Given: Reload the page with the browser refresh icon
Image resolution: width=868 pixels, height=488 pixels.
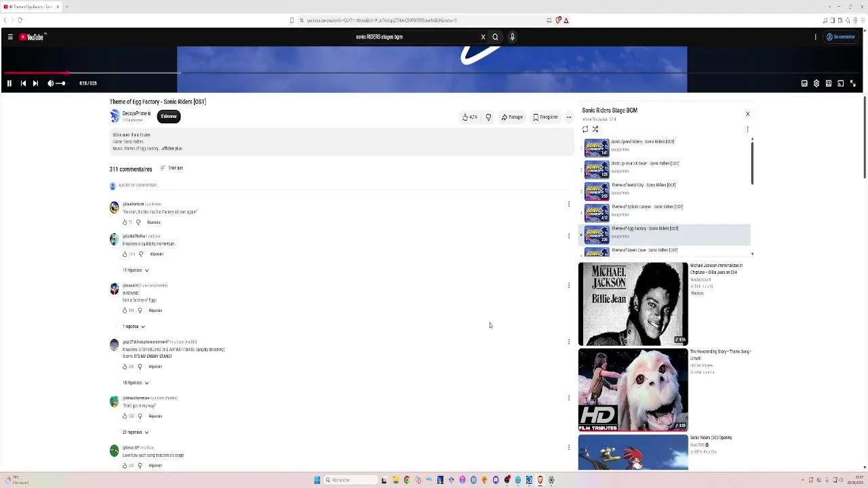Looking at the screenshot, I should click(x=20, y=20).
